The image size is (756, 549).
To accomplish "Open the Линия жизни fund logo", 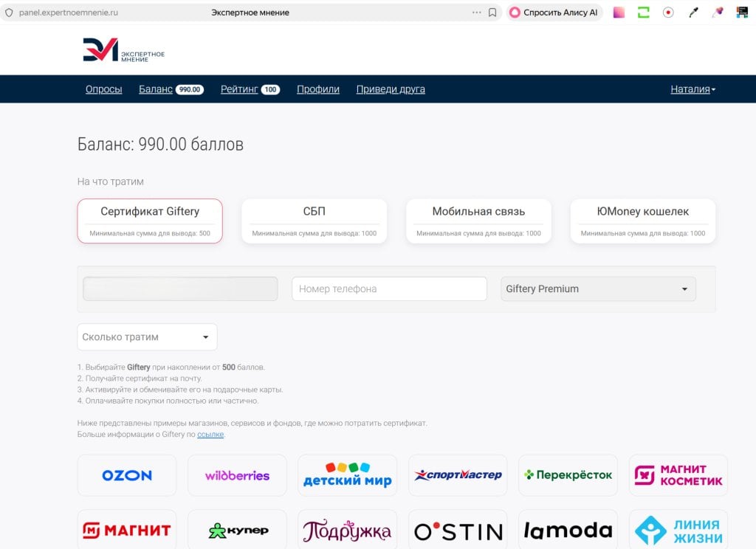I will (678, 530).
